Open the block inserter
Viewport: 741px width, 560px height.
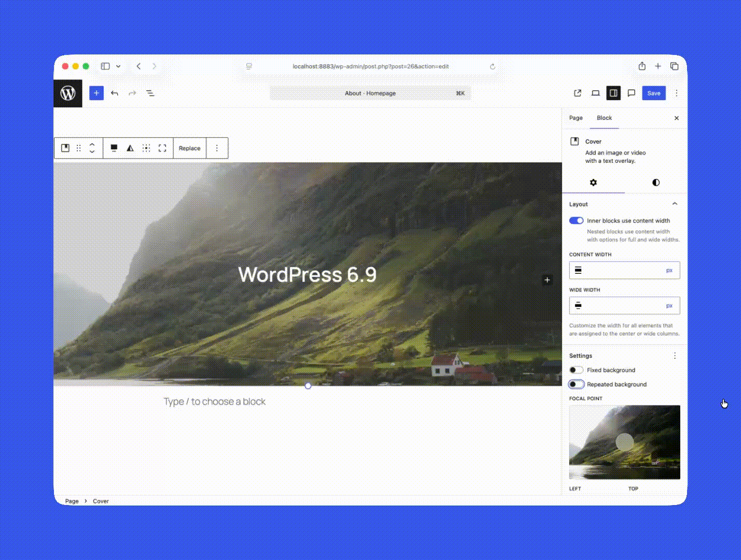click(96, 93)
